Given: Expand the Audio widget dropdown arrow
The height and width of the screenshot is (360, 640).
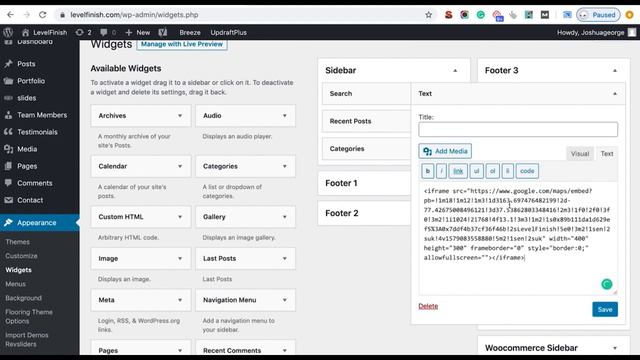Looking at the screenshot, I should pos(284,116).
